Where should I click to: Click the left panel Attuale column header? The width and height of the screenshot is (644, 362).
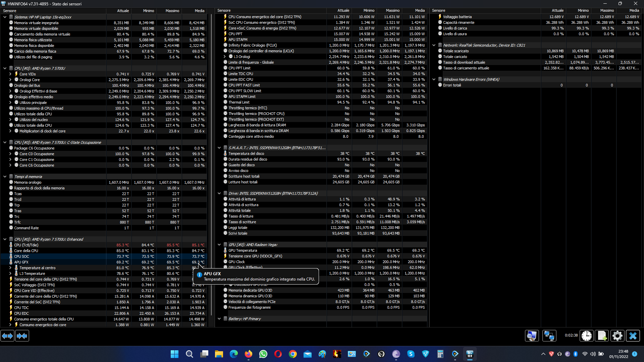(119, 11)
